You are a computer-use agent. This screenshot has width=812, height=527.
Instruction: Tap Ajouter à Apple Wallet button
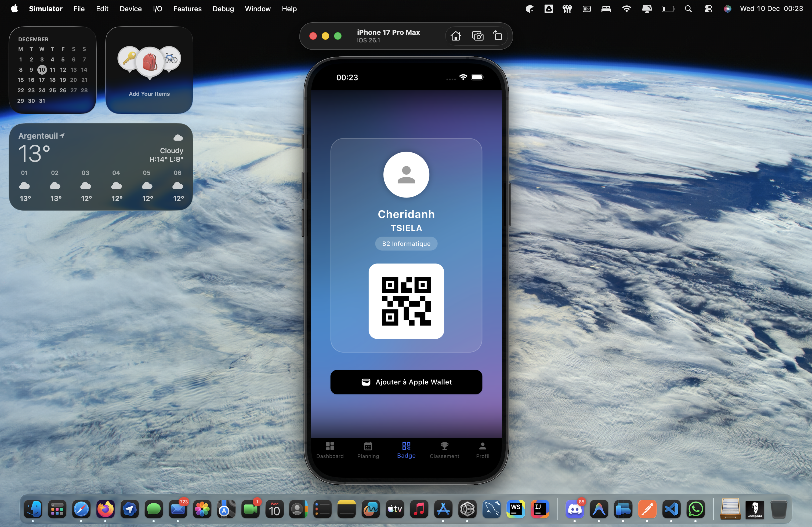click(x=406, y=382)
